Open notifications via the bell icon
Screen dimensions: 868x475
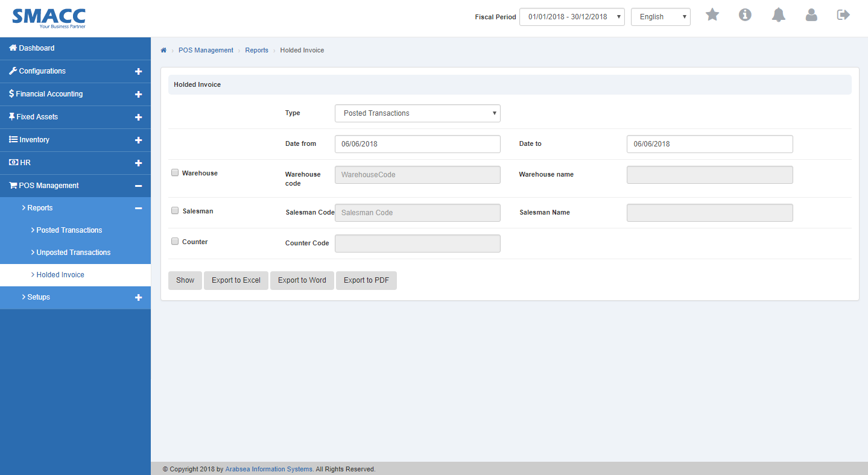tap(778, 15)
